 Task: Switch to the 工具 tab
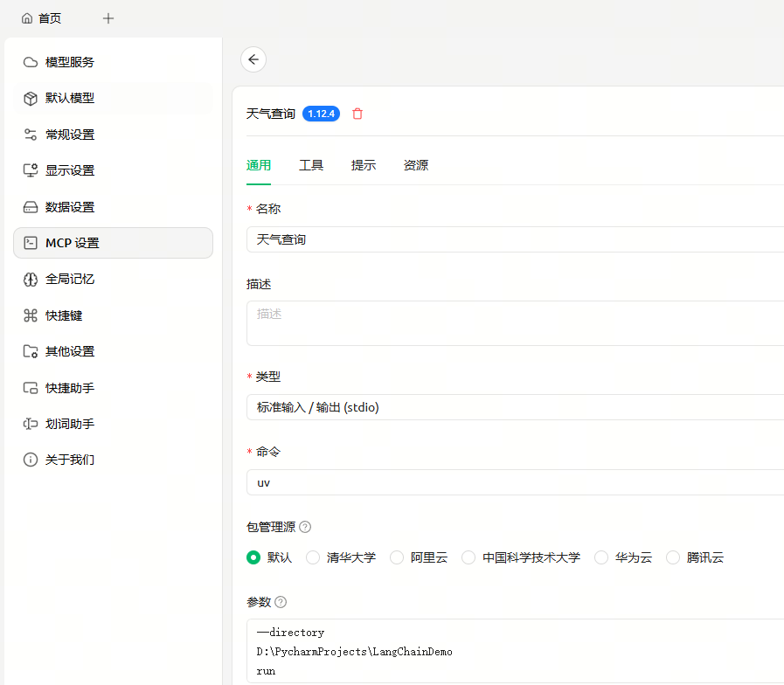pos(311,165)
